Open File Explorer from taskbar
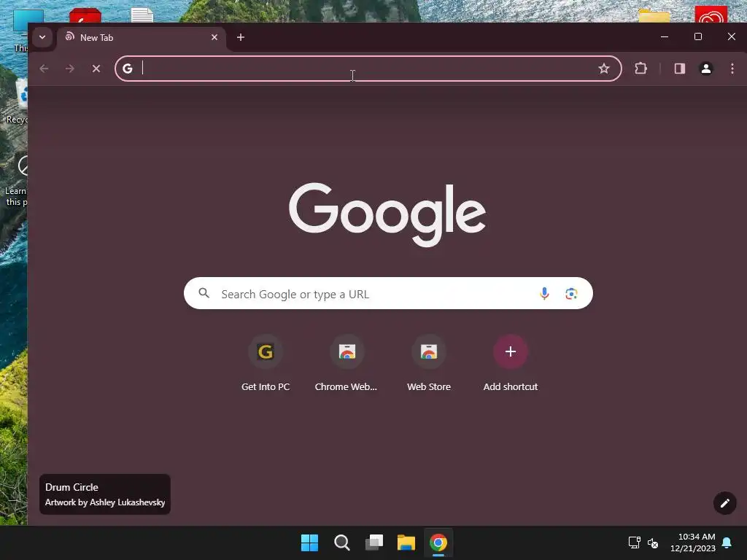Image resolution: width=747 pixels, height=560 pixels. pyautogui.click(x=406, y=542)
